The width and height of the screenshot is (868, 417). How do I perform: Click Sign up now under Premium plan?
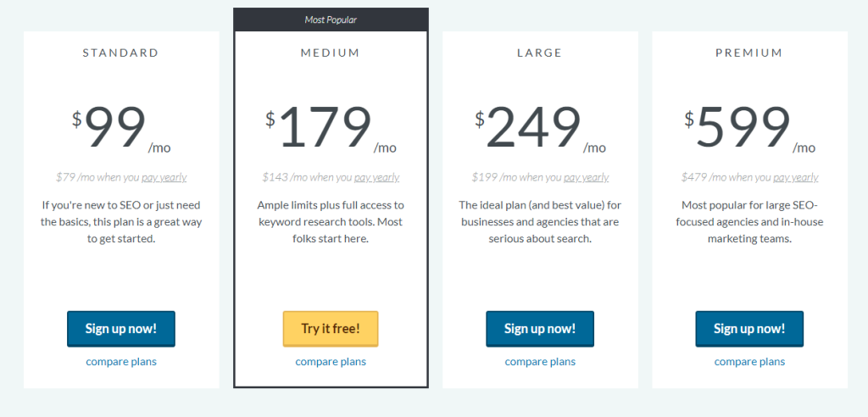coord(749,329)
